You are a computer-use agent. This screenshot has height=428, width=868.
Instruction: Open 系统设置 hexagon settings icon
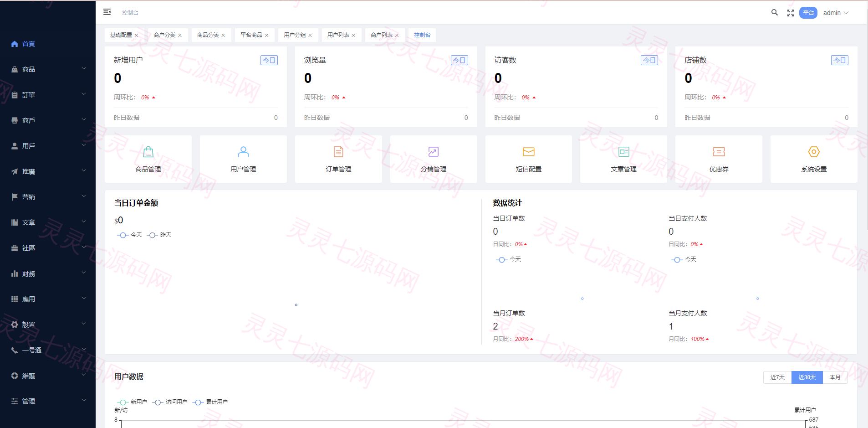(814, 152)
